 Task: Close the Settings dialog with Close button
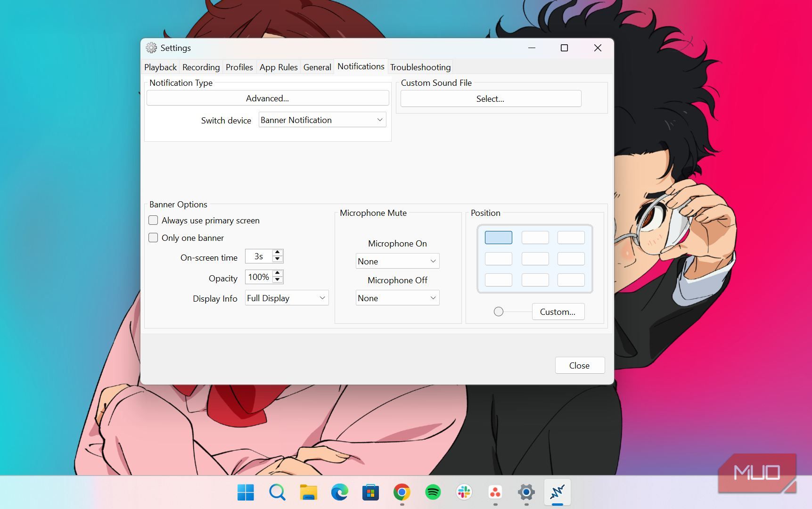pos(580,365)
